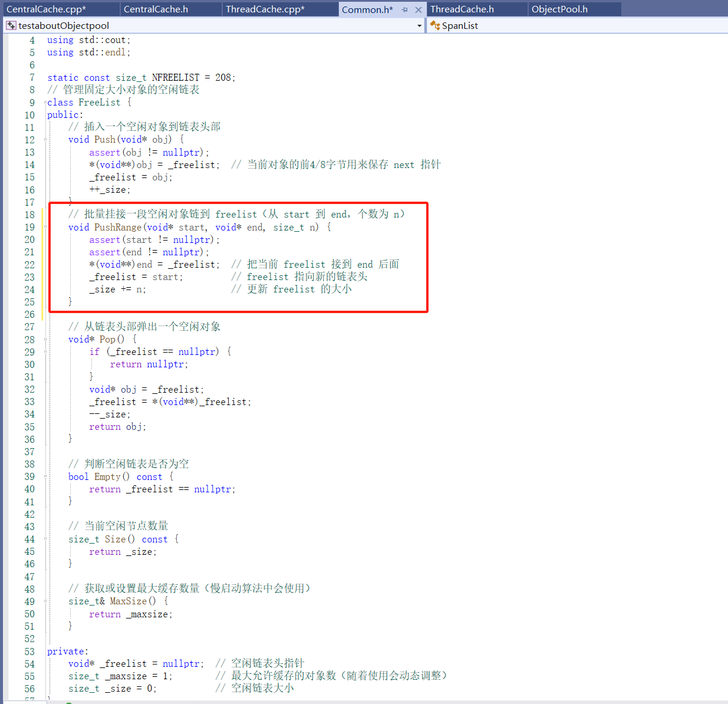Switch to the ObjectPool.h tab

click(x=559, y=9)
